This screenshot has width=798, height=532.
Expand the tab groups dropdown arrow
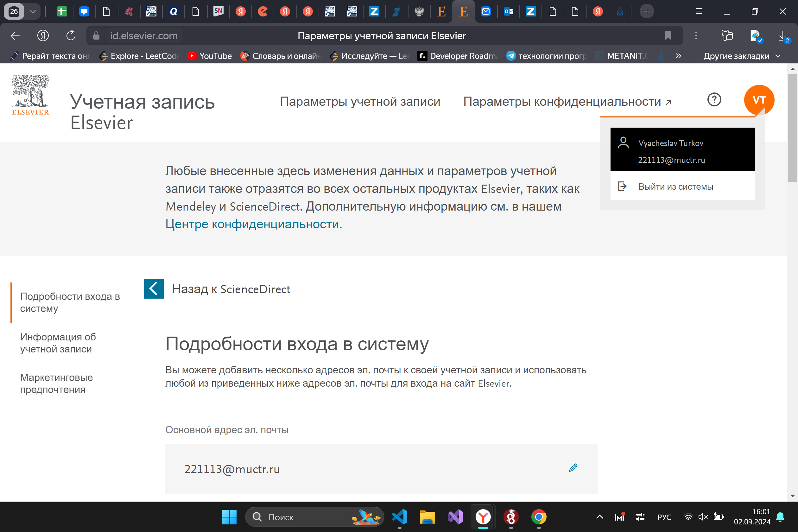[x=33, y=11]
